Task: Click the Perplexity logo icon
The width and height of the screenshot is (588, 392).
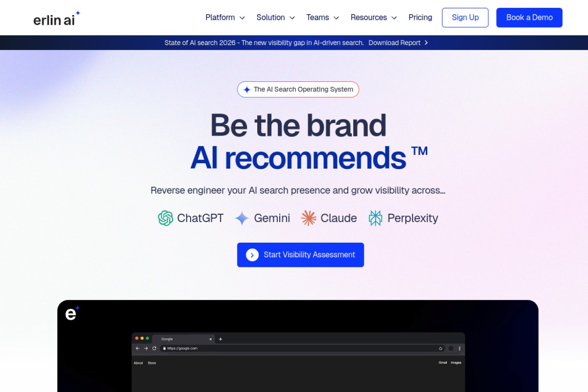Action: tap(375, 218)
